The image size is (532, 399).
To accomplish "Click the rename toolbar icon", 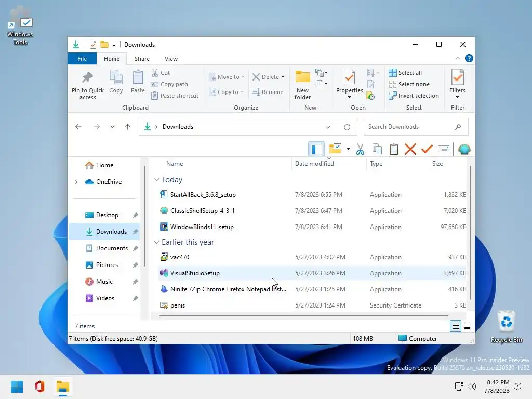I will click(x=444, y=149).
